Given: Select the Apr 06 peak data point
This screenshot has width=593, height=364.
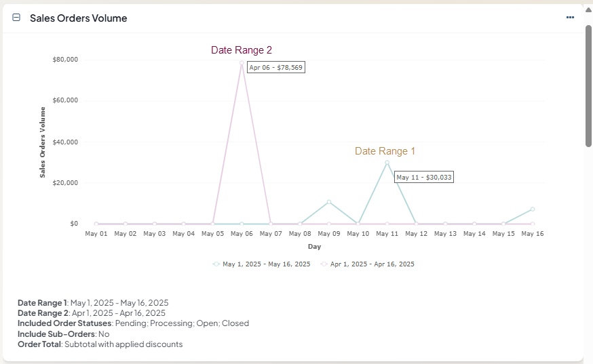Looking at the screenshot, I should pyautogui.click(x=242, y=63).
